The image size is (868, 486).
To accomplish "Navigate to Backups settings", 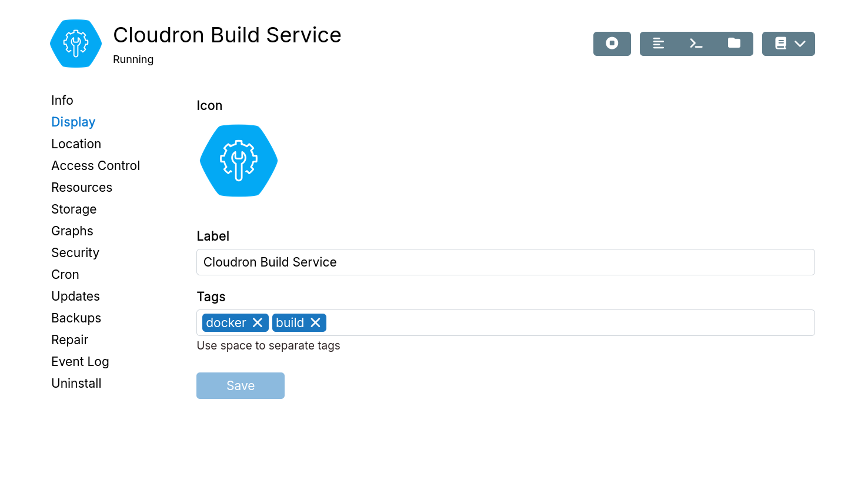I will click(x=76, y=318).
